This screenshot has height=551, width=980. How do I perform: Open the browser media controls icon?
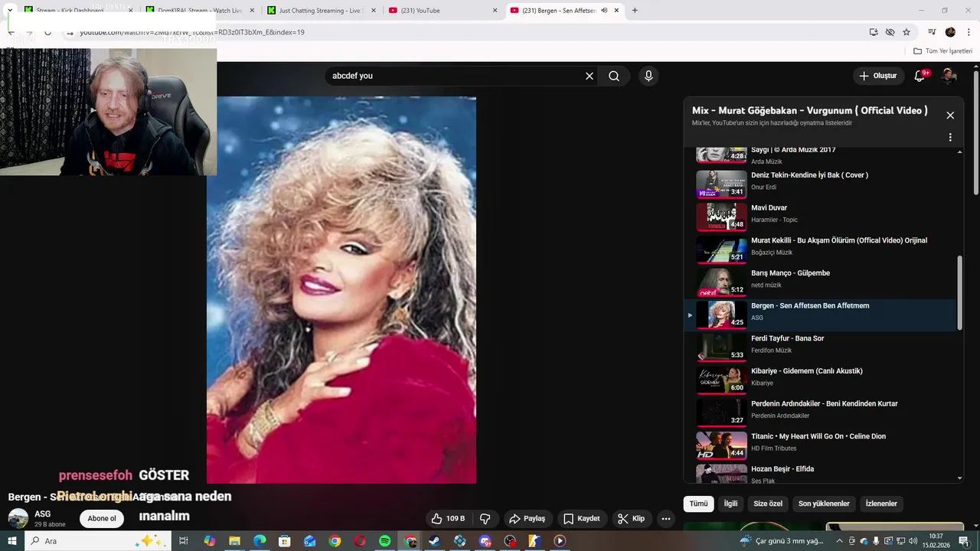932,32
